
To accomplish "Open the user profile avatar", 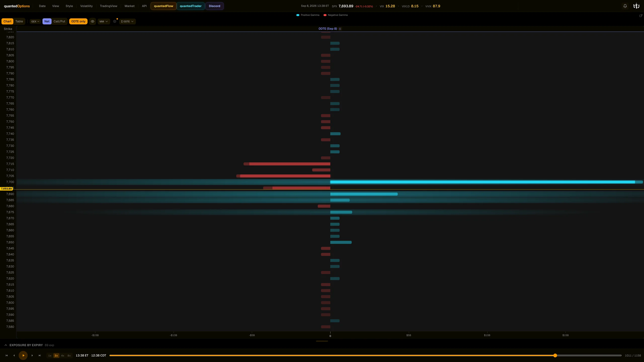I will point(636,6).
